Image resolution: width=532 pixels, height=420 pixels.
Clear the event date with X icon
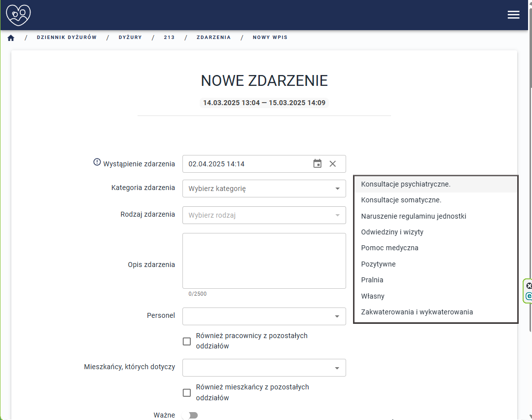coord(333,164)
